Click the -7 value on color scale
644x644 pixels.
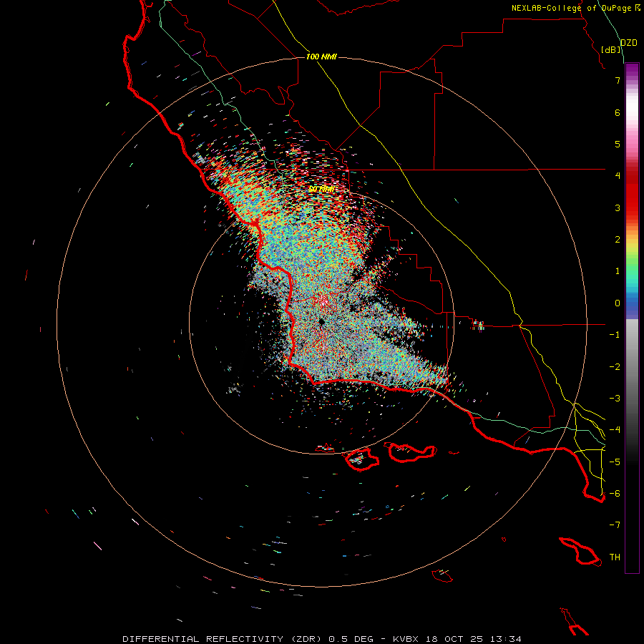pos(615,525)
